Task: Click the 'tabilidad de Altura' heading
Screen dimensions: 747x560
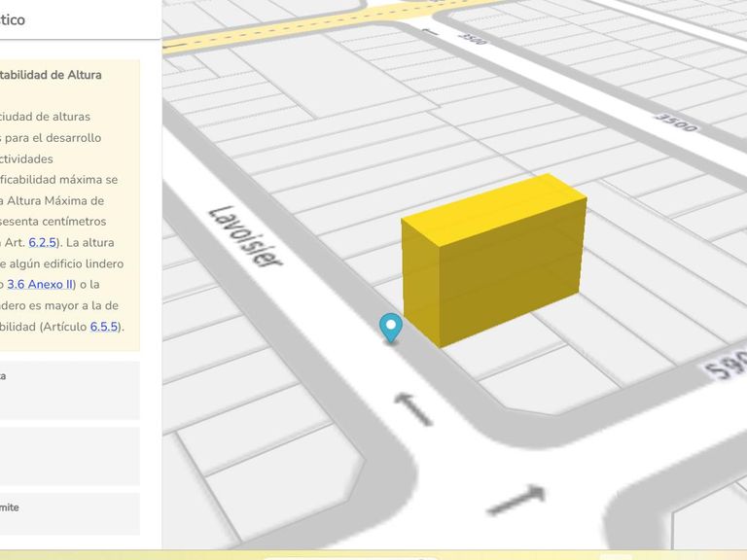Action: [51, 75]
